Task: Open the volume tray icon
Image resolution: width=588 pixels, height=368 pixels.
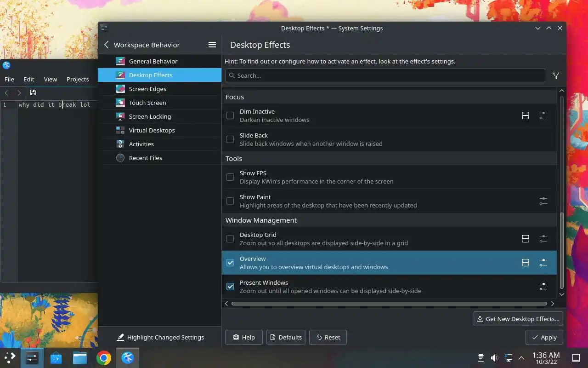Action: coord(494,358)
